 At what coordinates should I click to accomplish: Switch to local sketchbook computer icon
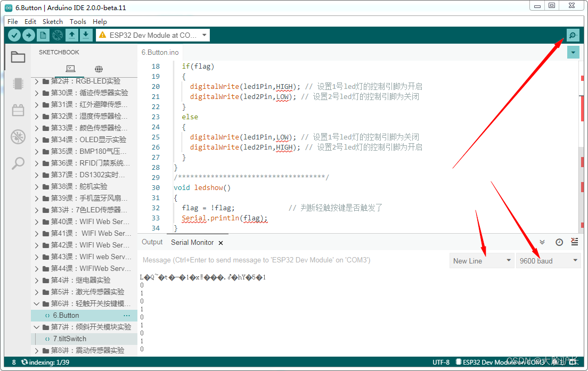pyautogui.click(x=70, y=69)
